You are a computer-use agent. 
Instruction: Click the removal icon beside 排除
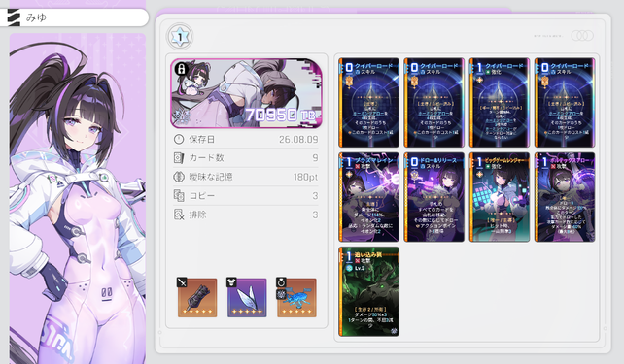click(179, 215)
